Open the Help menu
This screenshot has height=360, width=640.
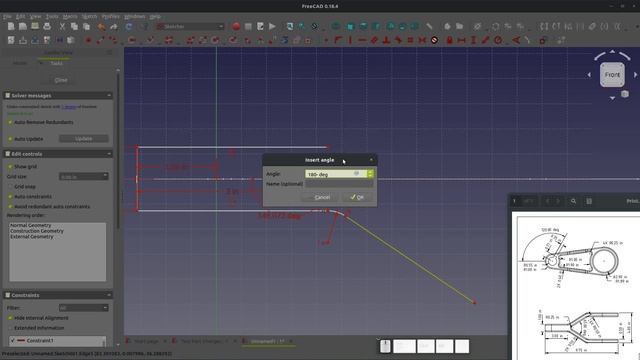[155, 17]
